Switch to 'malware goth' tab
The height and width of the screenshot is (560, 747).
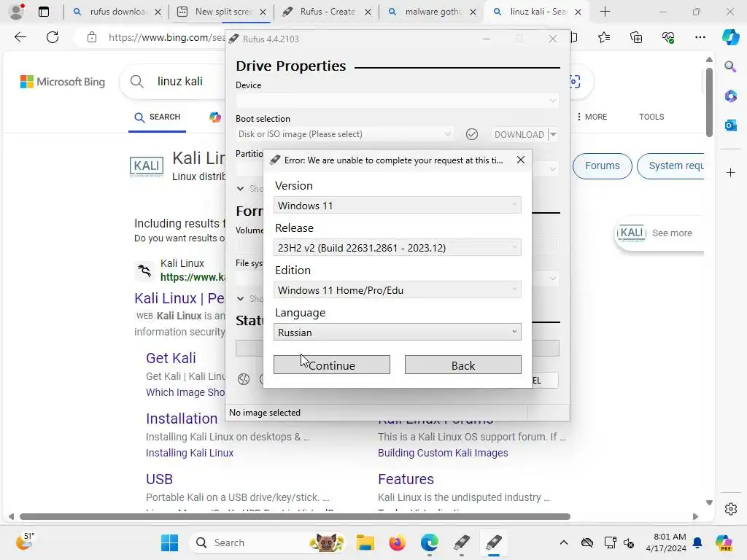tap(432, 12)
